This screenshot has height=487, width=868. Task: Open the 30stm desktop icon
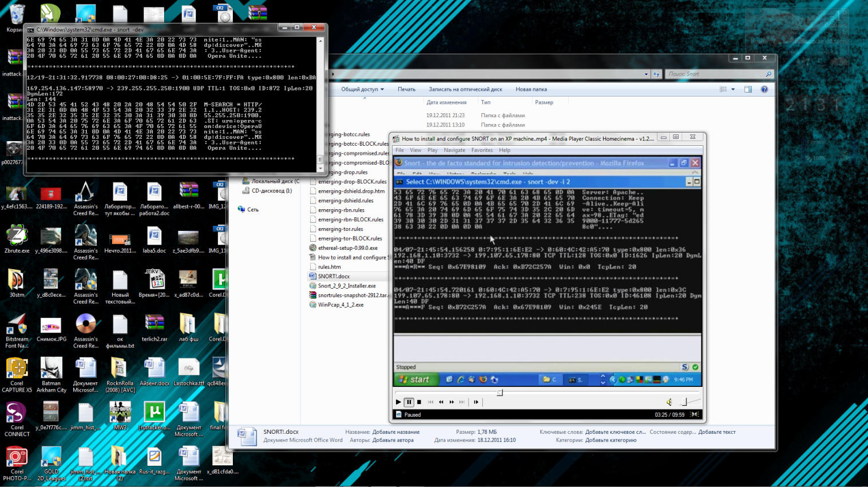point(17,284)
